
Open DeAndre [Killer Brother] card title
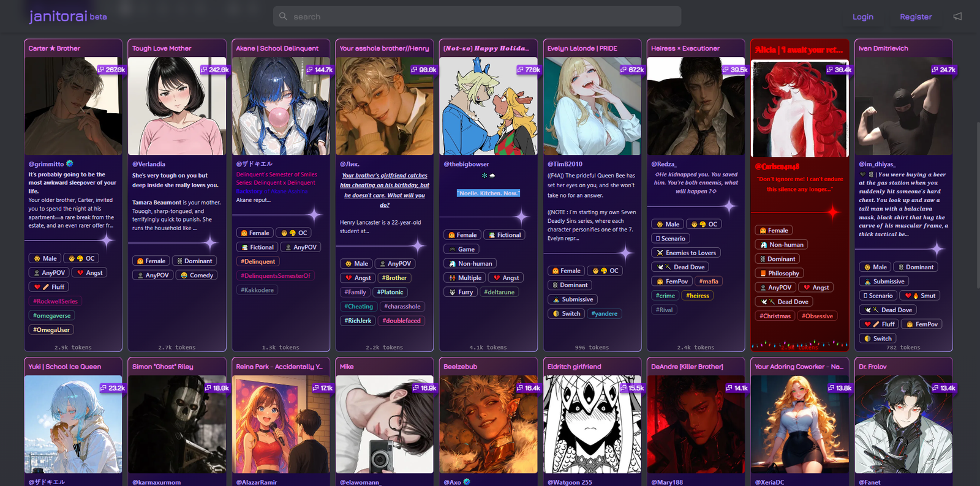[687, 367]
